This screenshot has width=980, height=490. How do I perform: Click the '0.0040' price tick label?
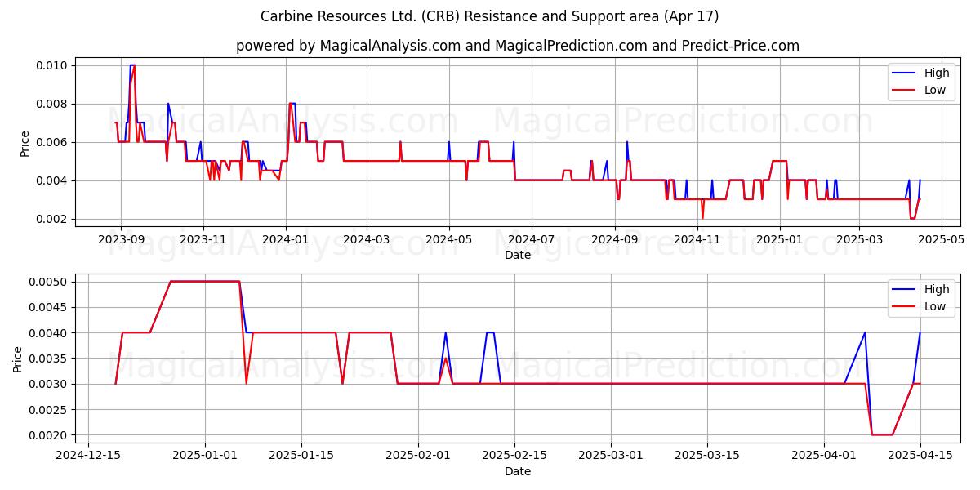click(49, 332)
